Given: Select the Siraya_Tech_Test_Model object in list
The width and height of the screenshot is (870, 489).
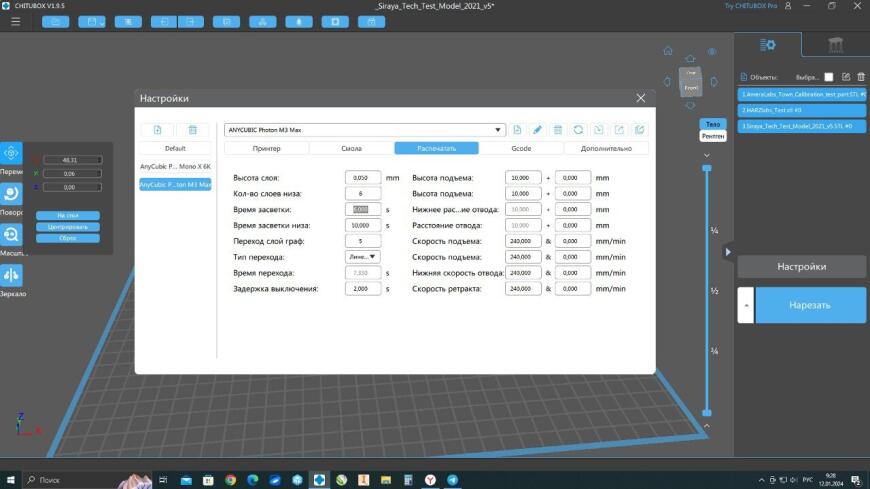Looking at the screenshot, I should [x=802, y=127].
